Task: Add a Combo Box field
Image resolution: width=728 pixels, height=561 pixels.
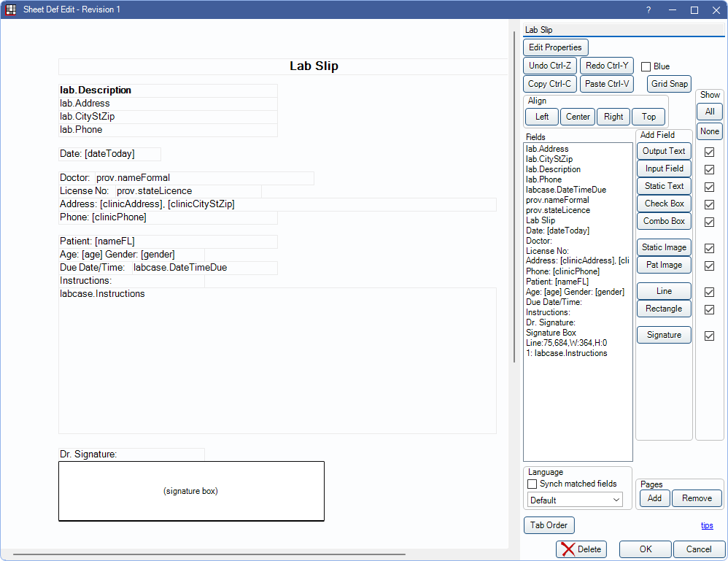Action: coord(664,221)
